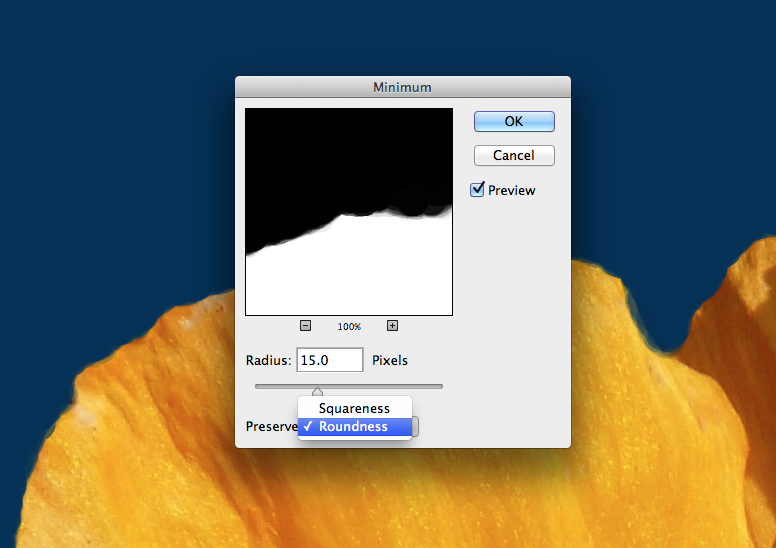Screen dimensions: 776x548
Task: Toggle the Preview checkbox
Action: (478, 189)
